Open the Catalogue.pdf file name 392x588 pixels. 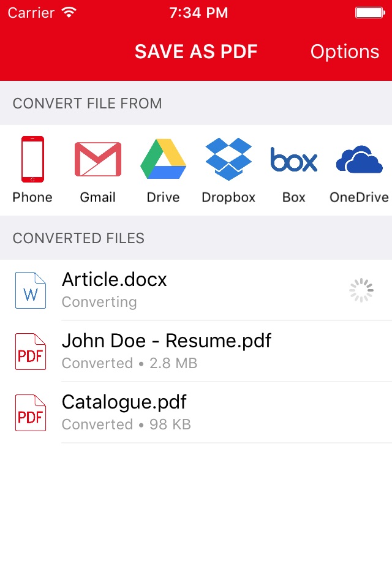(124, 402)
